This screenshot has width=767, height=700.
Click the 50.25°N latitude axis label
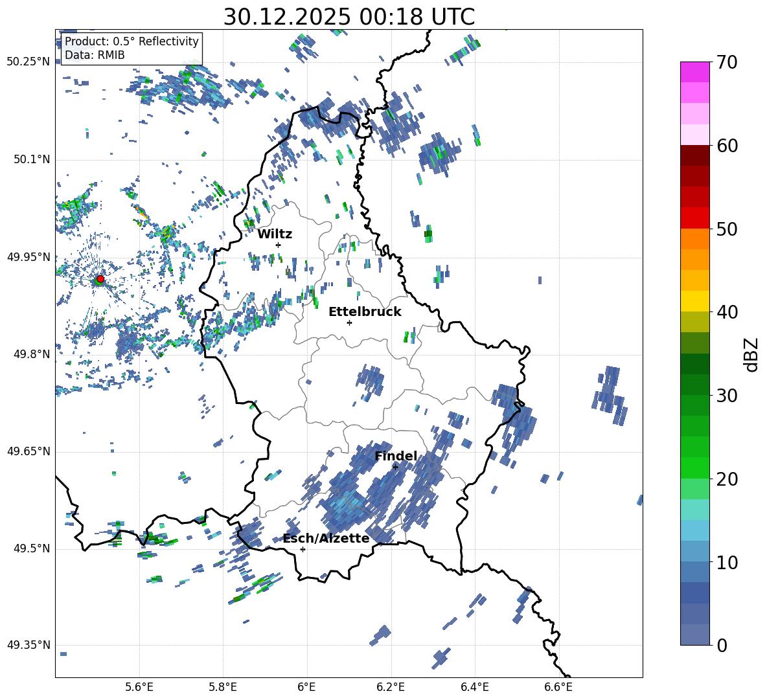tap(28, 62)
